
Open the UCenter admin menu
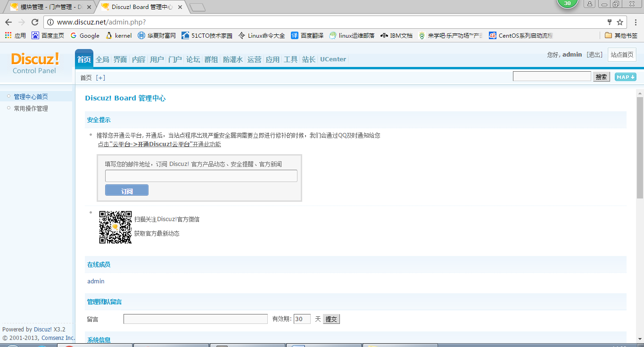[x=333, y=59]
